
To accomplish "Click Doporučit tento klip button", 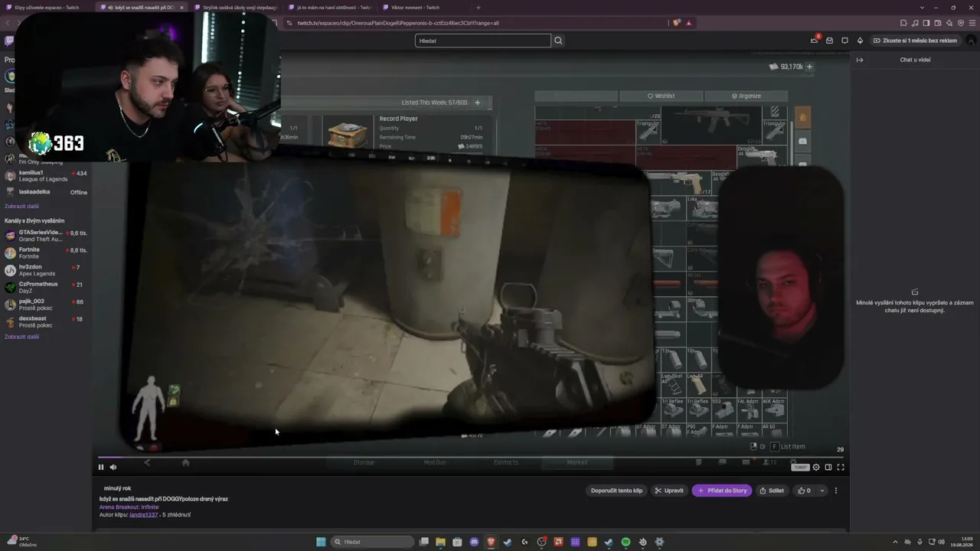I will (x=616, y=491).
